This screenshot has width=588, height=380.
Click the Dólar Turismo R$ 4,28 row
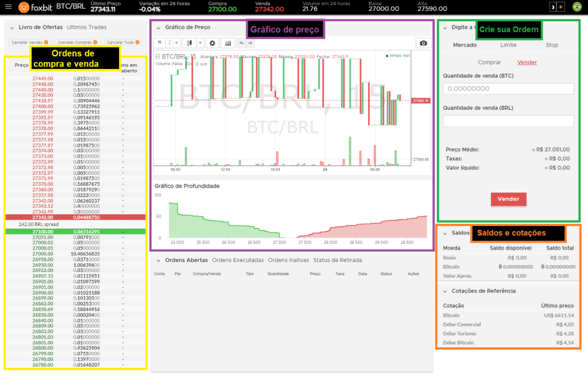pyautogui.click(x=508, y=333)
